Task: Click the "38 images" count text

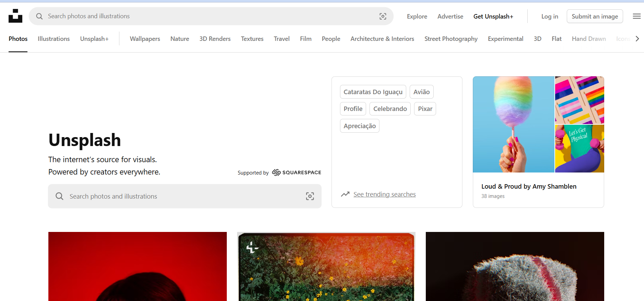Action: pyautogui.click(x=493, y=196)
